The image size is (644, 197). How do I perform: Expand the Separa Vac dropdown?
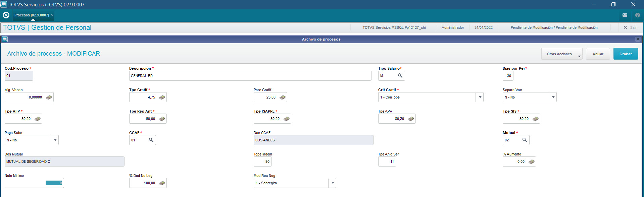tap(553, 97)
